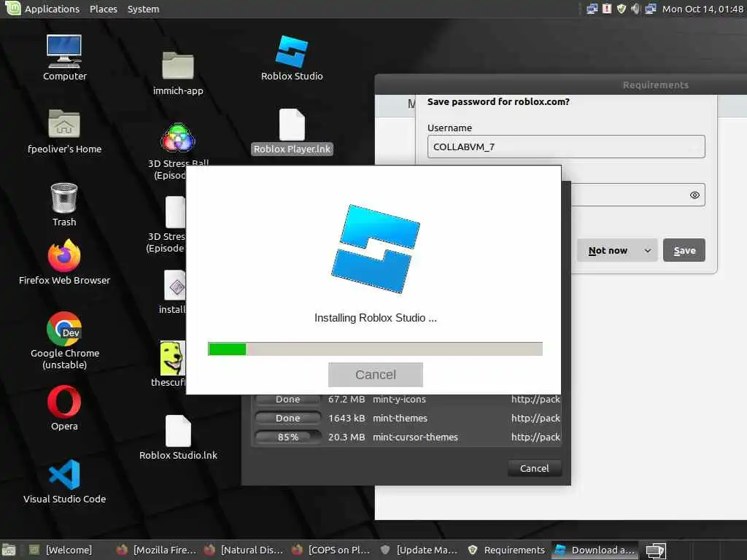Image resolution: width=747 pixels, height=560 pixels.
Task: Open fpeoliver's Home folder icon
Action: (64, 123)
